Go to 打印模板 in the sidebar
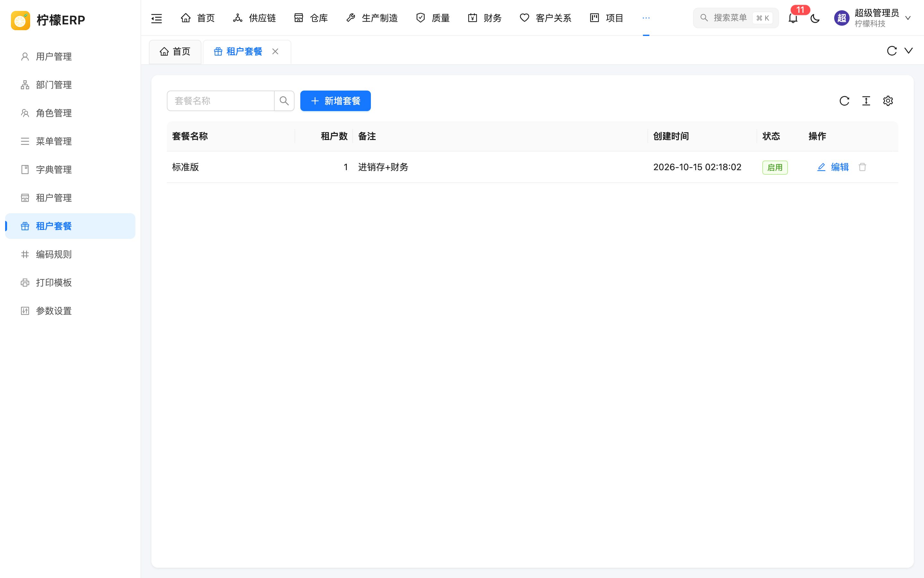The image size is (924, 578). tap(70, 283)
